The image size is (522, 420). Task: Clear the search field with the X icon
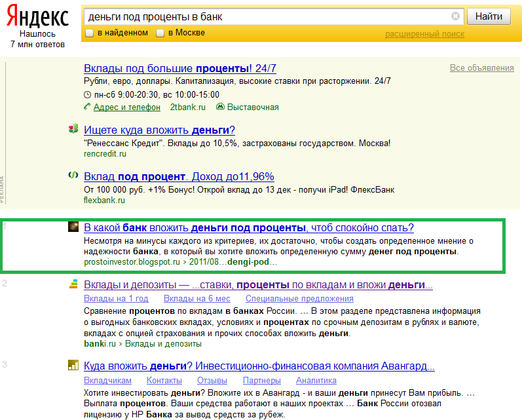pyautogui.click(x=455, y=16)
